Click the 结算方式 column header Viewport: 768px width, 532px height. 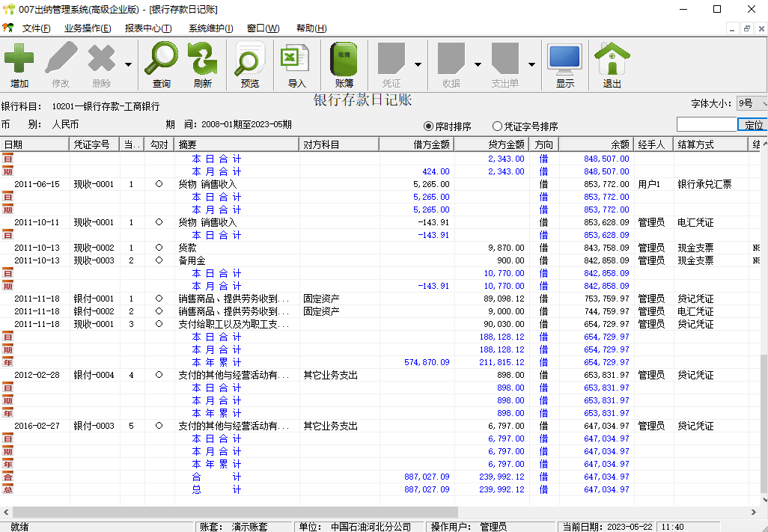point(710,144)
